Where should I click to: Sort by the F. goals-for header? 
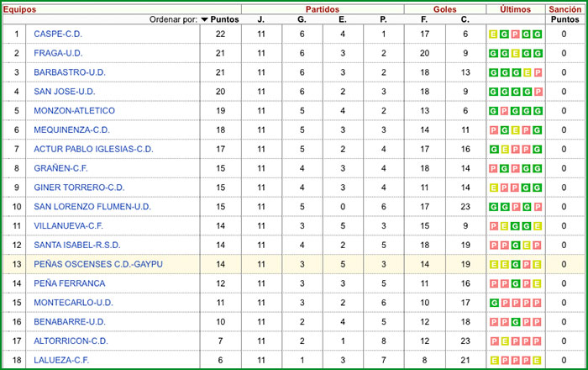click(x=424, y=18)
